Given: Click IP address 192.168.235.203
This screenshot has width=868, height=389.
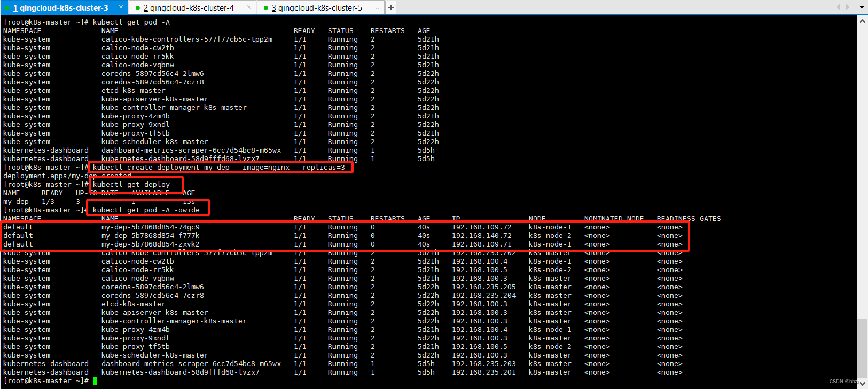Looking at the screenshot, I should pyautogui.click(x=484, y=363).
